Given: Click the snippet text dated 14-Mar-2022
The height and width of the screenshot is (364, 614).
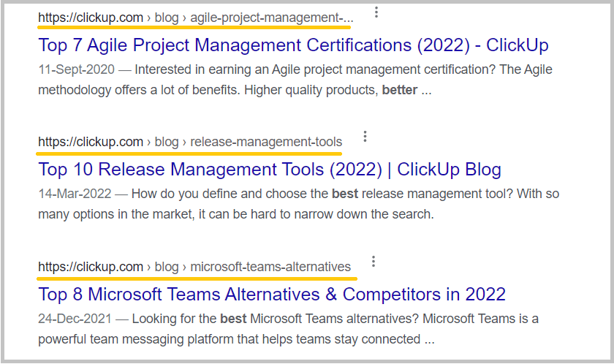Looking at the screenshot, I should 298,204.
